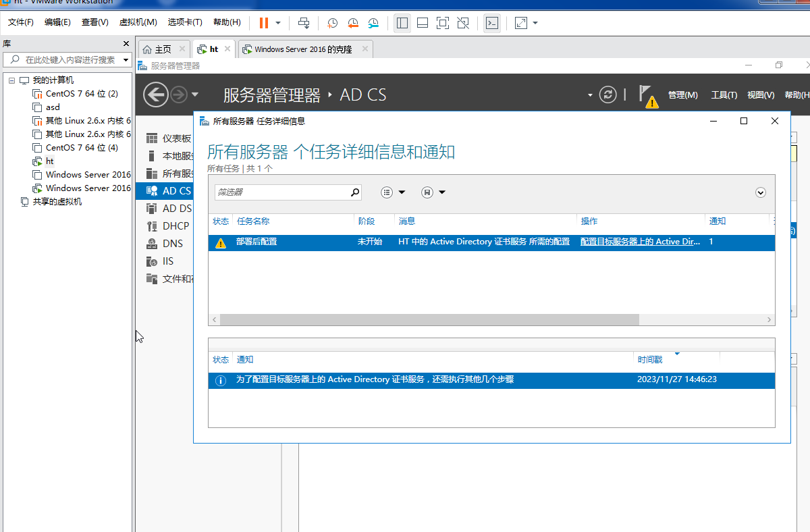Toggle the console view icon

pos(493,23)
